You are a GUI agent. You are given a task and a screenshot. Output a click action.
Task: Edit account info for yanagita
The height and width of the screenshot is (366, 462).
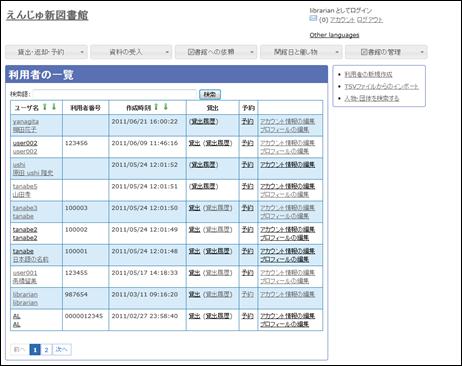(x=287, y=122)
